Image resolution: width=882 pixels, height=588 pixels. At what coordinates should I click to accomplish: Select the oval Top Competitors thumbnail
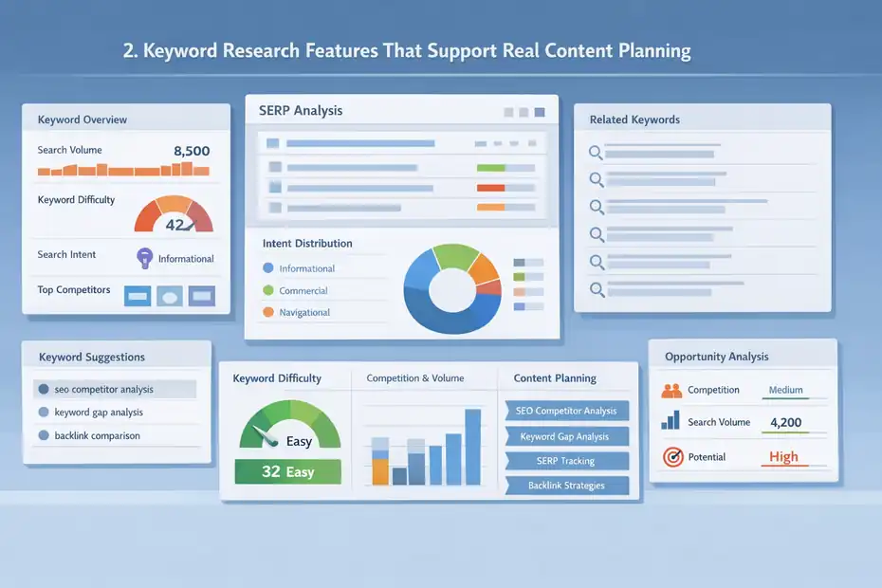170,296
